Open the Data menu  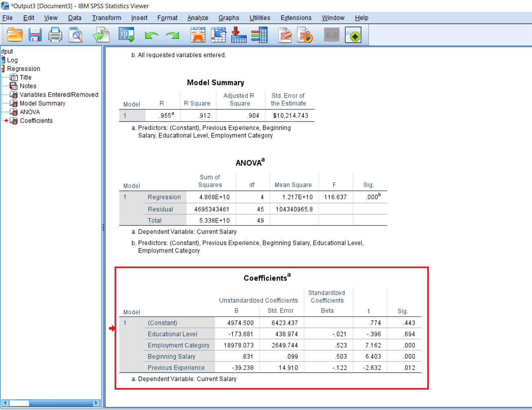(x=75, y=18)
